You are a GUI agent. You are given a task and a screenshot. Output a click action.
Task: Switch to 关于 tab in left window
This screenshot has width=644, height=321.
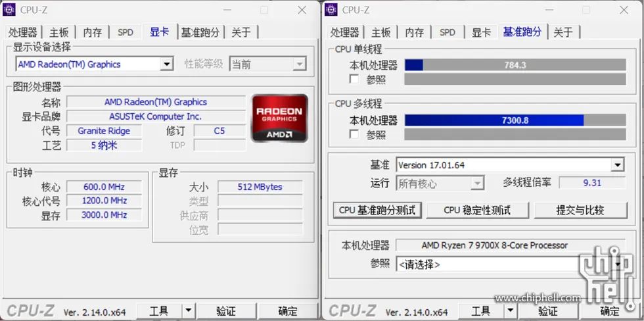tap(241, 32)
